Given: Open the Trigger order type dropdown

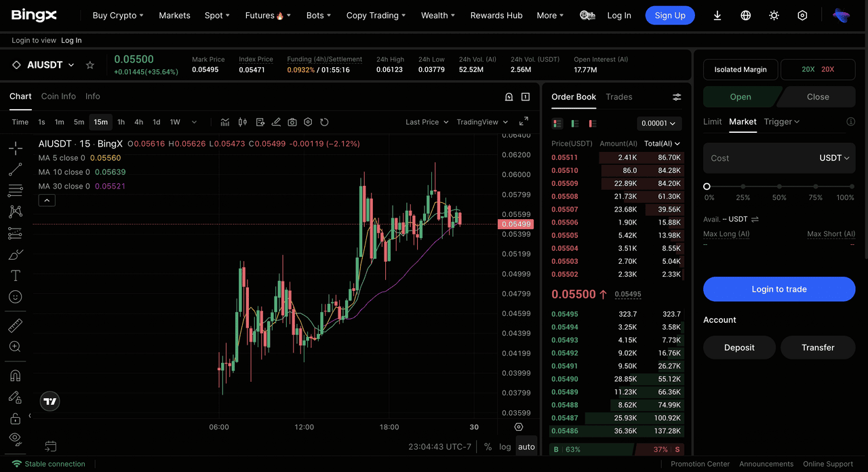Looking at the screenshot, I should (781, 121).
